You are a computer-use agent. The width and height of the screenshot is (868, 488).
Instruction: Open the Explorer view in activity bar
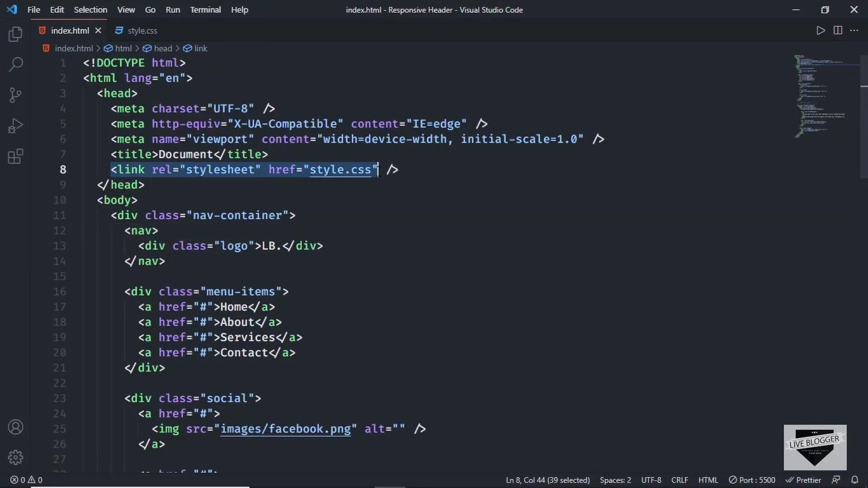click(x=15, y=34)
